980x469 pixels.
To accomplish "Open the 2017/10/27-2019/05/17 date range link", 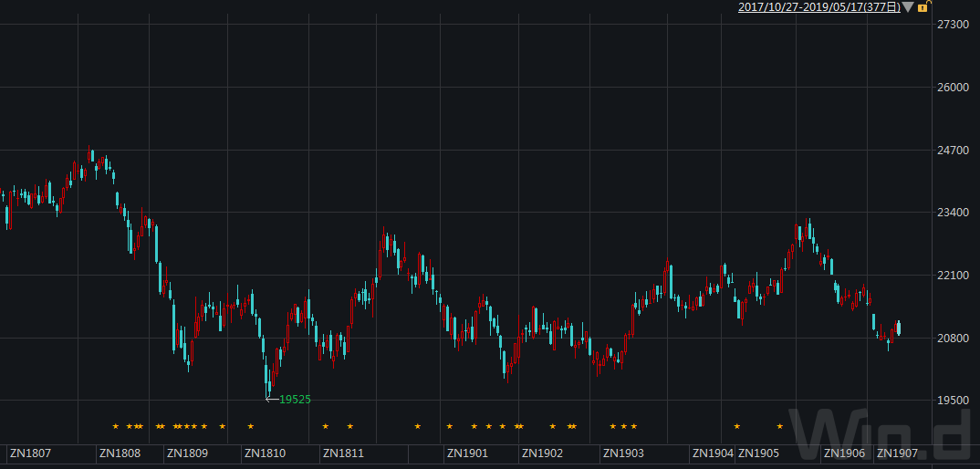I will click(818, 7).
